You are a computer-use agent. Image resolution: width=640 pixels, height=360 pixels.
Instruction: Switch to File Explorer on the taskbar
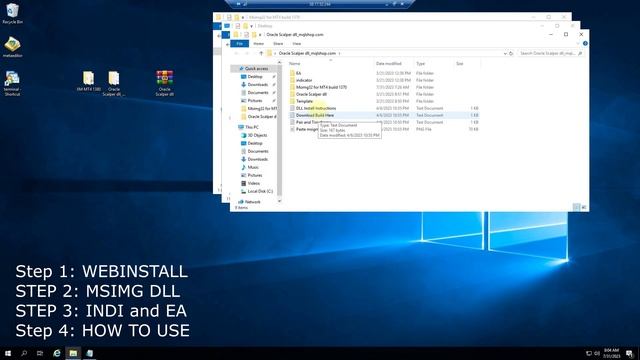(x=73, y=353)
